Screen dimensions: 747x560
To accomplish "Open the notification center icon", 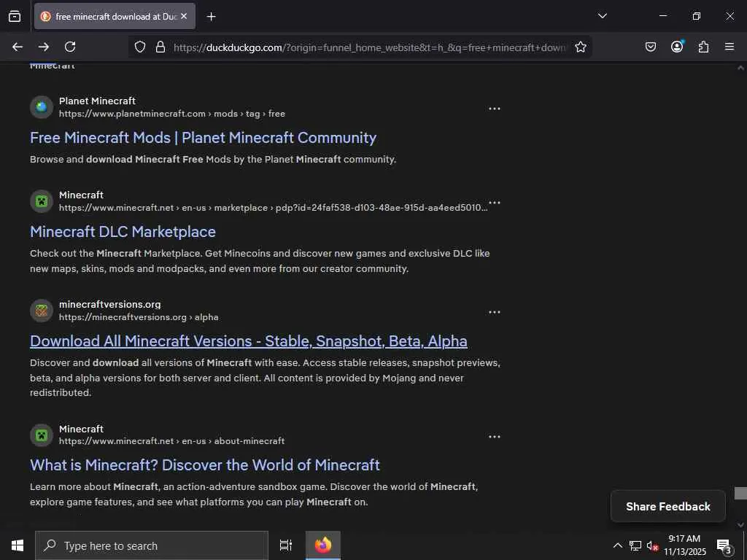I will pyautogui.click(x=724, y=545).
